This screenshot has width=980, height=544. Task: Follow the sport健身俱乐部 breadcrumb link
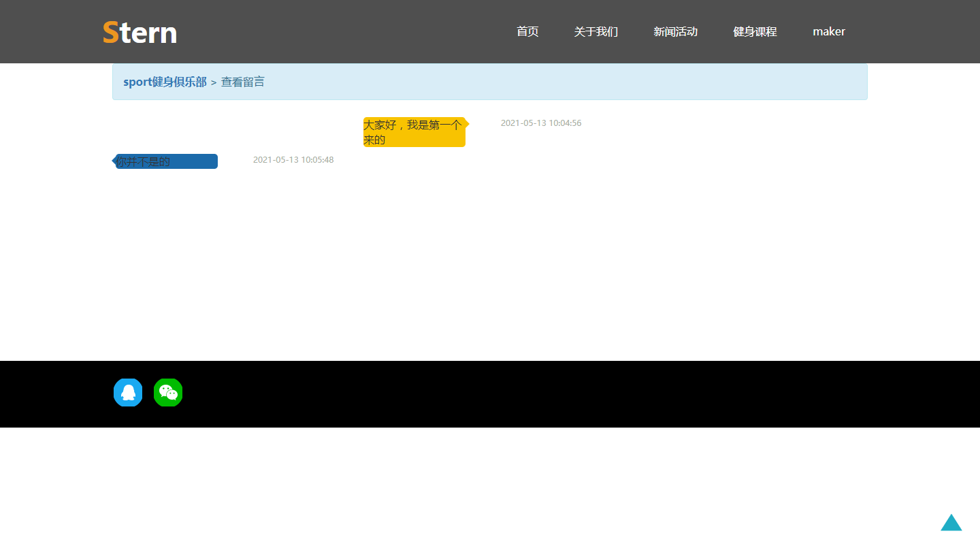click(165, 82)
